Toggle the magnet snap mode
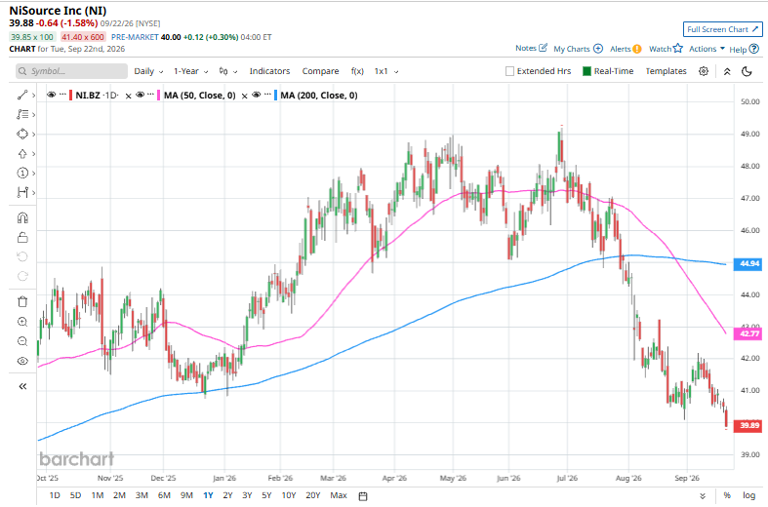This screenshot has height=507, width=768. point(23,218)
